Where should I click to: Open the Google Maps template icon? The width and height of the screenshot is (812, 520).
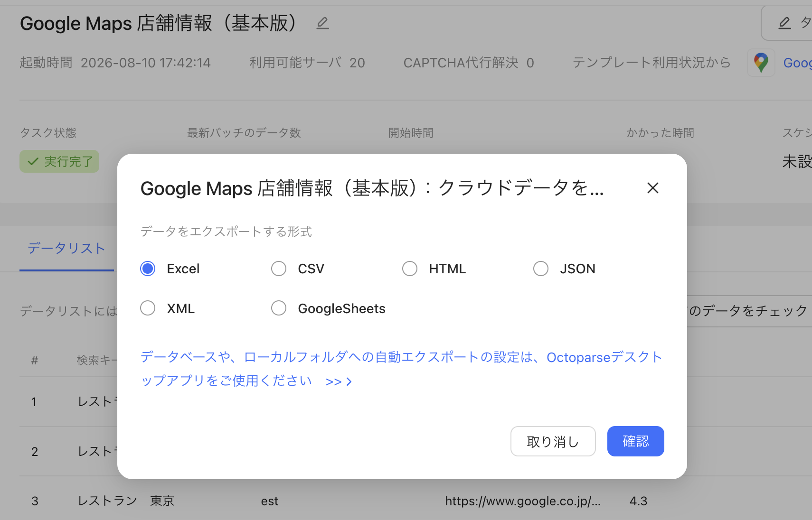tap(761, 63)
